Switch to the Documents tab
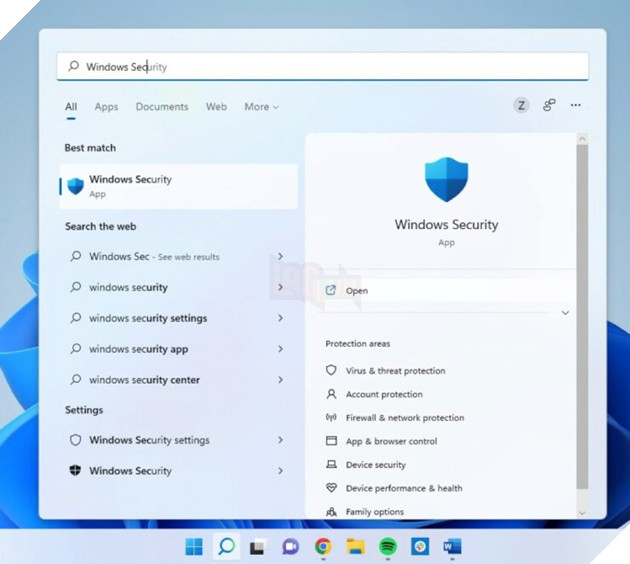 pos(162,107)
